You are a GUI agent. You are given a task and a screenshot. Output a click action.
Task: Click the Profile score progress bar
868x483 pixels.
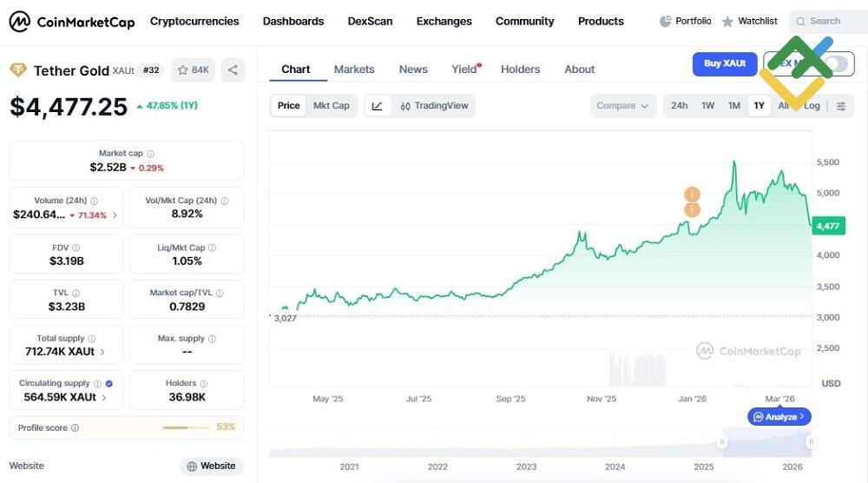(186, 427)
